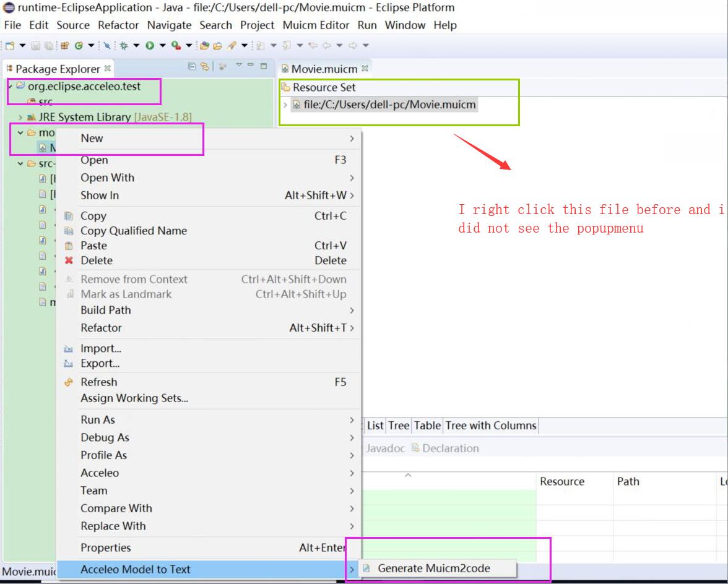
Task: Collapse the 'mo' folder in Package Explorer
Action: (x=20, y=132)
